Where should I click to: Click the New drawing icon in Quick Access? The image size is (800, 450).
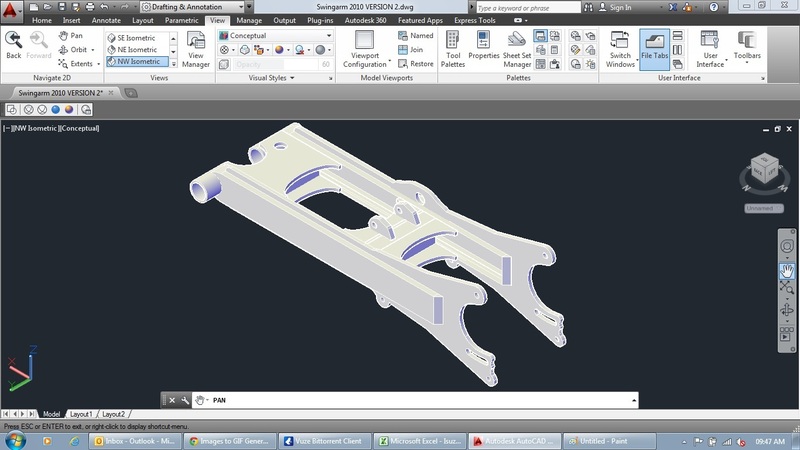tap(34, 7)
